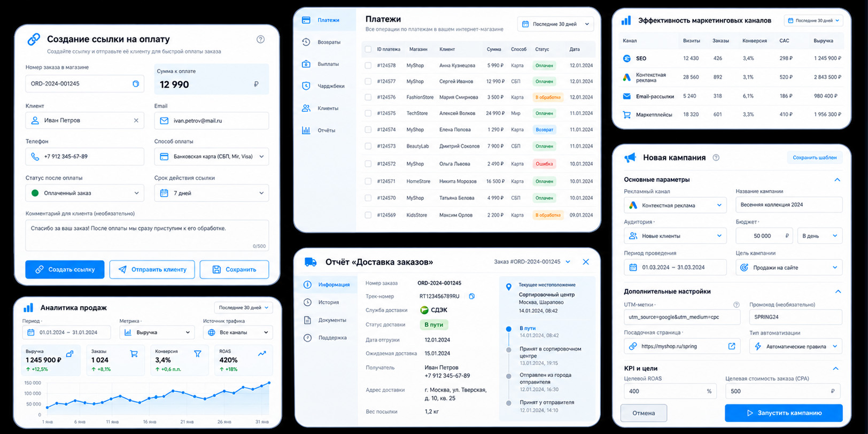Click the Заказы card cart icon
This screenshot has height=434, width=868.
tap(134, 354)
